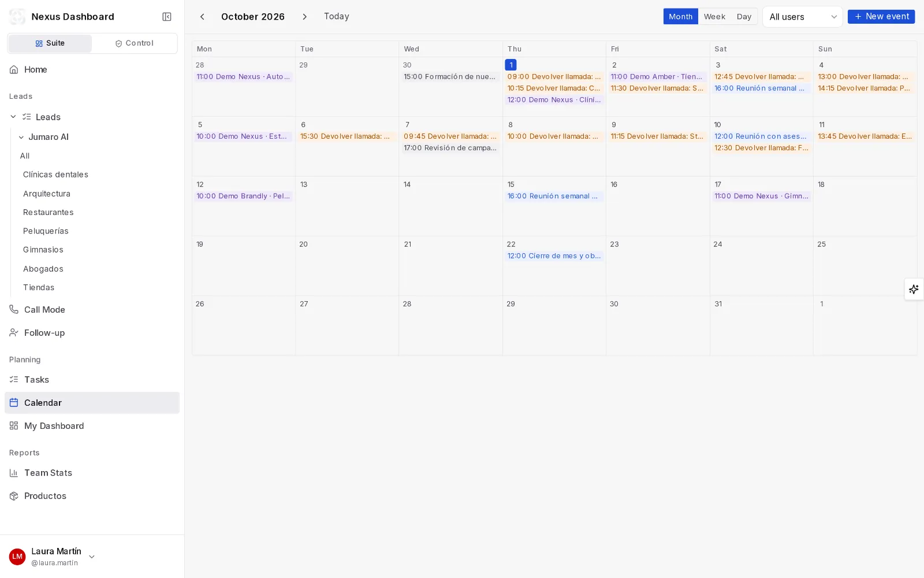Expand Laura Martín account menu chevron
This screenshot has width=924, height=578.
pyautogui.click(x=92, y=557)
